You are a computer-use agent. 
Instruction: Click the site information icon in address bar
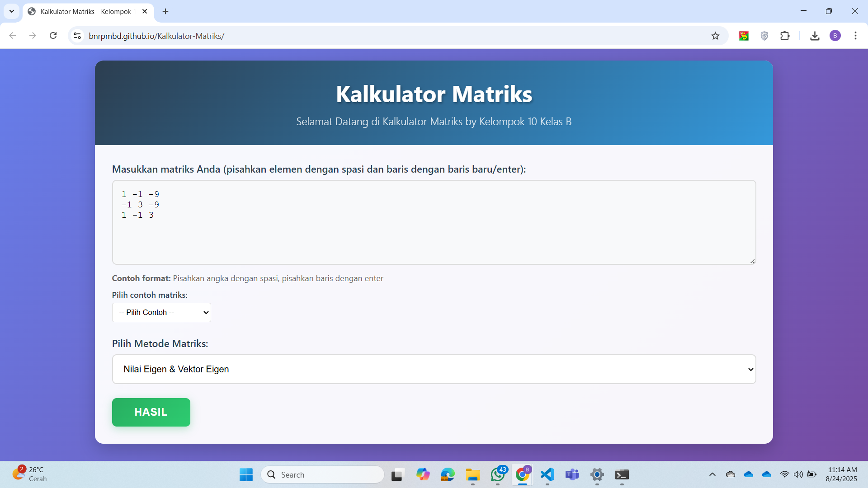click(x=77, y=36)
